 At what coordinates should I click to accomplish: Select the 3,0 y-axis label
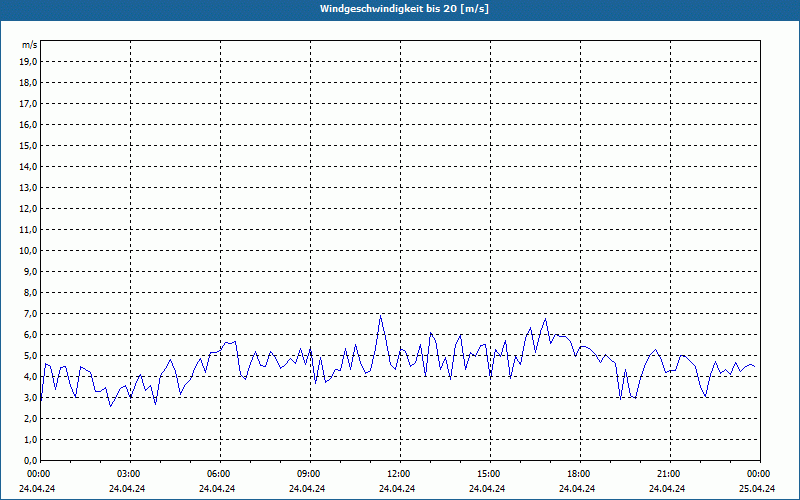30,397
